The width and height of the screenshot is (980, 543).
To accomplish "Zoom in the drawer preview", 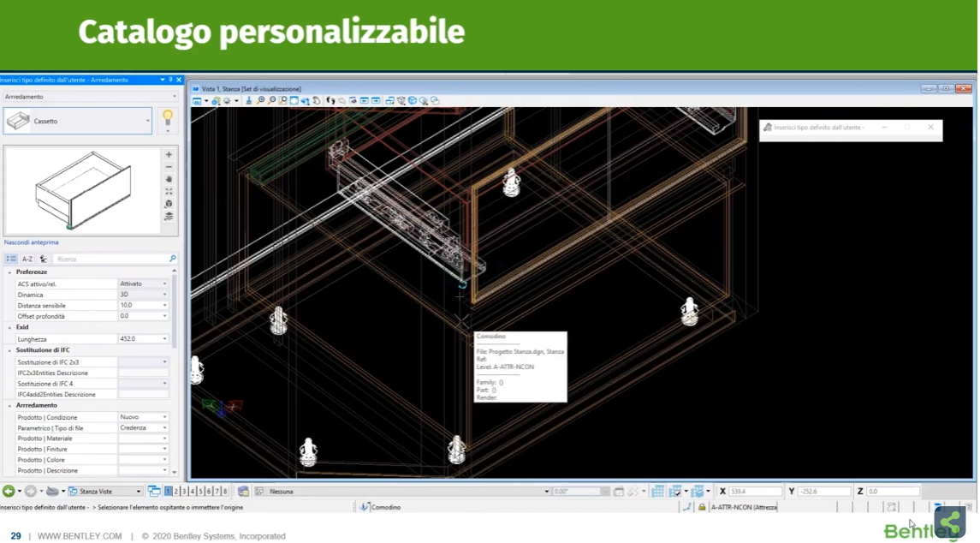I will pyautogui.click(x=169, y=155).
